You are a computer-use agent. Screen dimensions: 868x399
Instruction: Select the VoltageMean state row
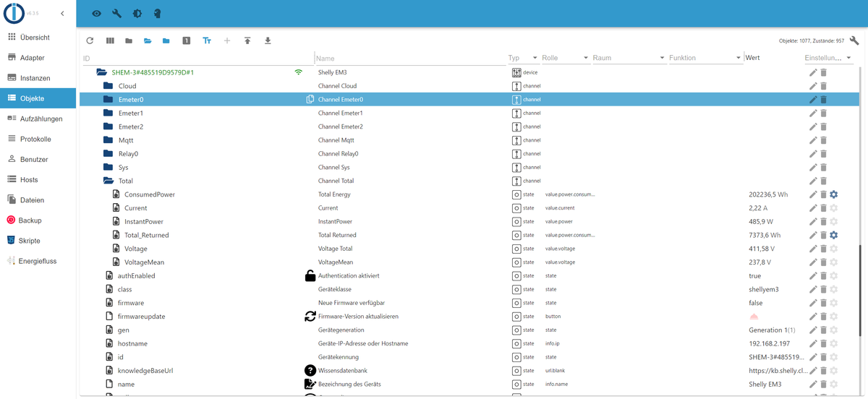point(468,262)
